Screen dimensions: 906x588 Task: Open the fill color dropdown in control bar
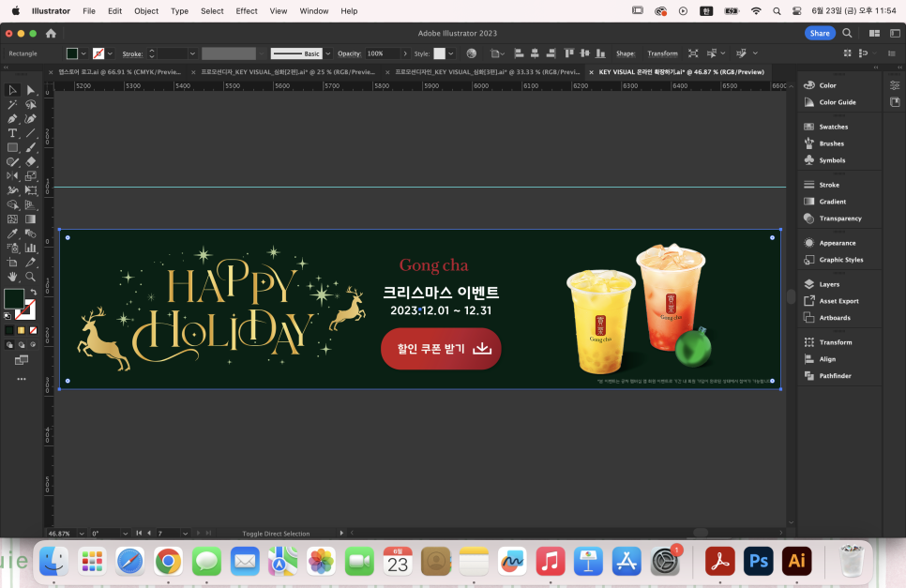pyautogui.click(x=83, y=53)
